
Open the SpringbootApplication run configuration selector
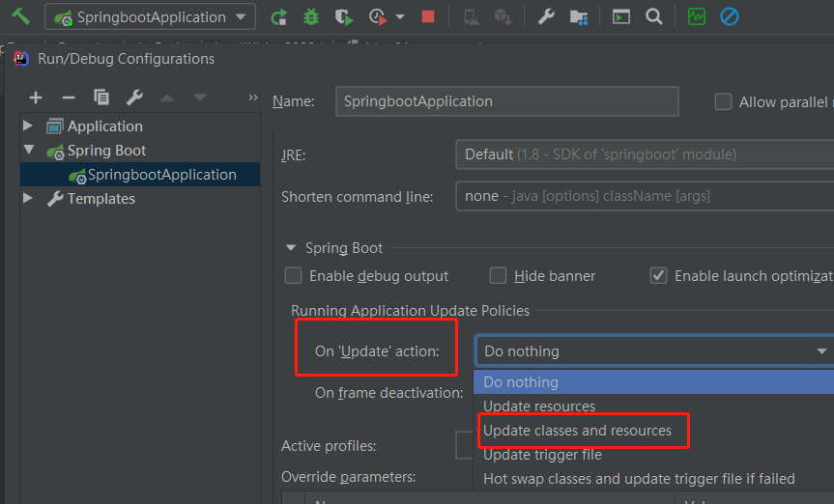coord(150,17)
